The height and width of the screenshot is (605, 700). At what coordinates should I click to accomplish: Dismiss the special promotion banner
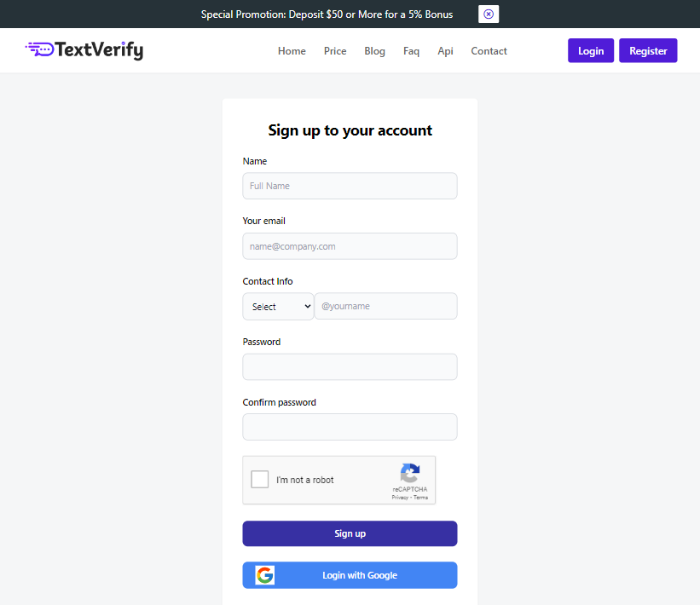[x=489, y=14]
